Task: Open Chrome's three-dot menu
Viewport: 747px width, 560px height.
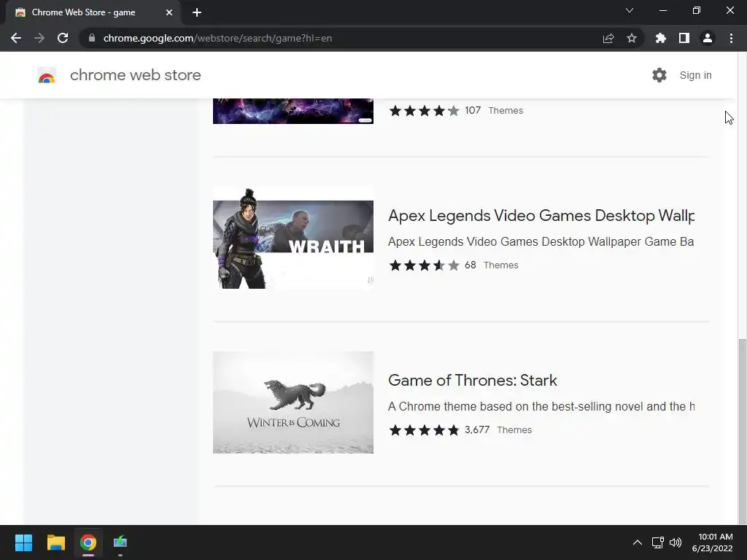Action: coord(731,38)
